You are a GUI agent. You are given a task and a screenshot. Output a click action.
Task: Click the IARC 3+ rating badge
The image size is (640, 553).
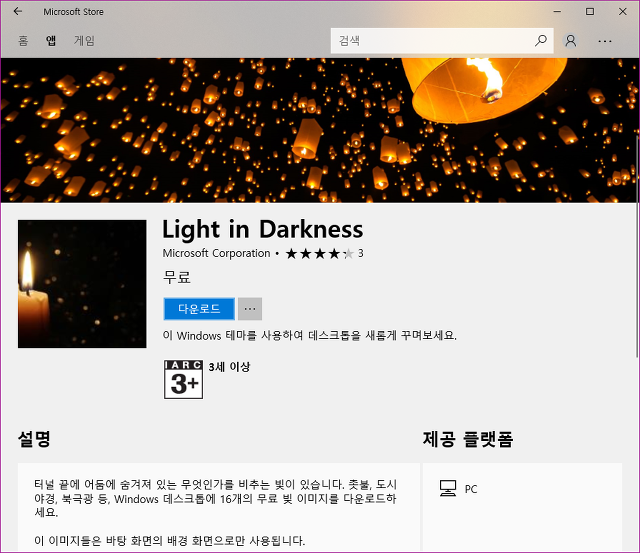pyautogui.click(x=183, y=379)
